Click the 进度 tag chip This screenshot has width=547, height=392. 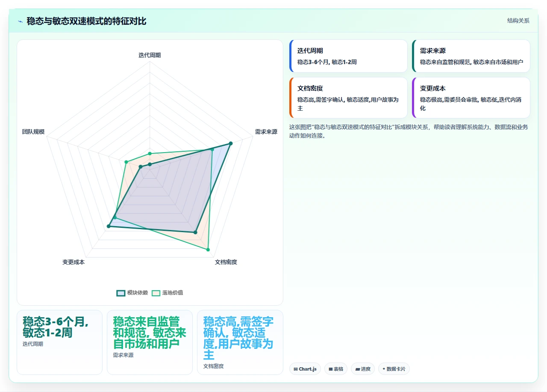click(x=363, y=369)
